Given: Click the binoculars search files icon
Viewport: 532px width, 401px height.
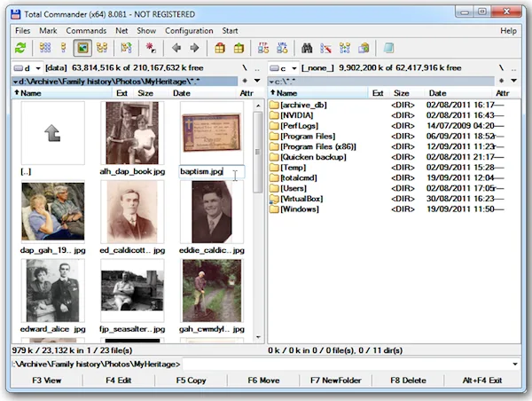Looking at the screenshot, I should tap(307, 48).
